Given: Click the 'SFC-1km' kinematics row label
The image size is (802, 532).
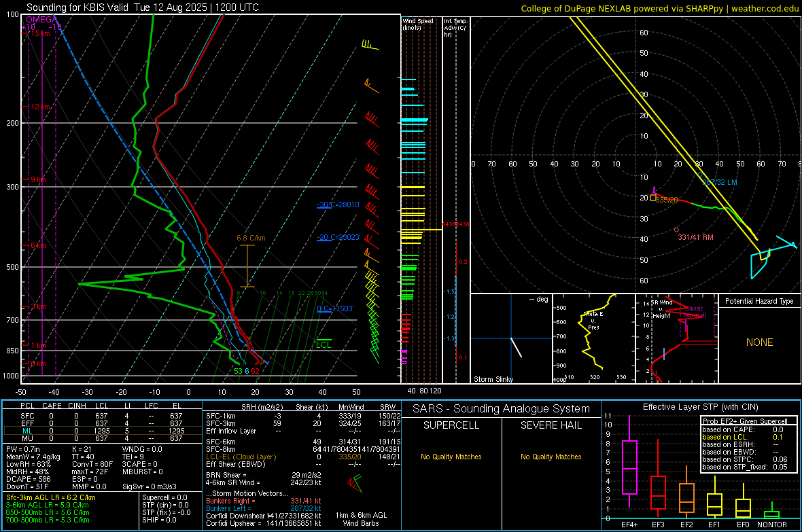Looking at the screenshot, I should 221,416.
